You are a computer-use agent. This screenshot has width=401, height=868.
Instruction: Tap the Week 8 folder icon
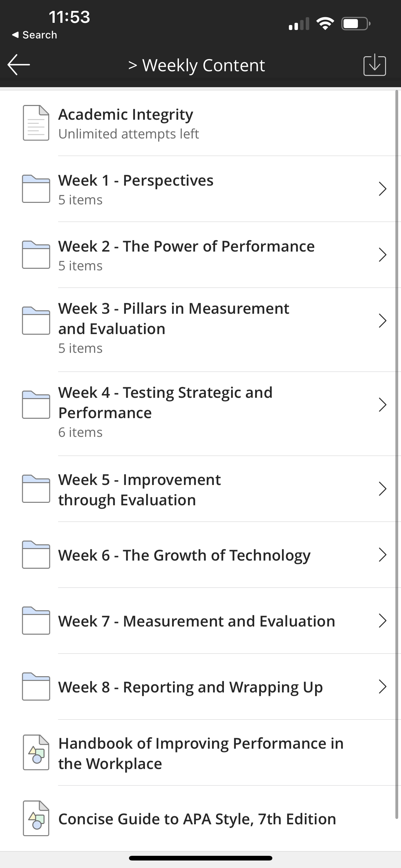coord(36,686)
